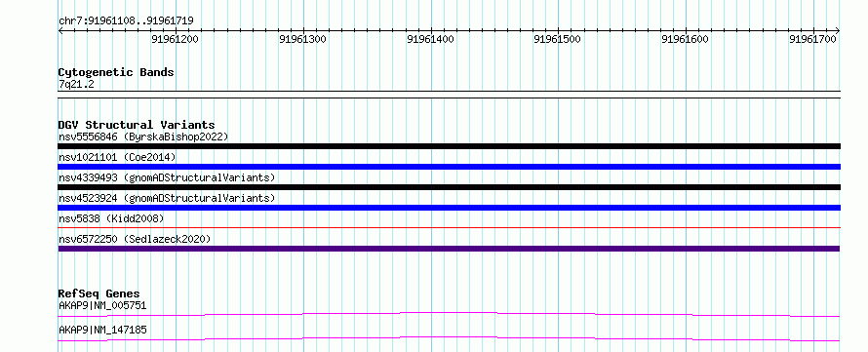This screenshot has height=352, width=868.
Task: Click the AKAP9|NM_147185 transcript label
Action: tap(102, 331)
